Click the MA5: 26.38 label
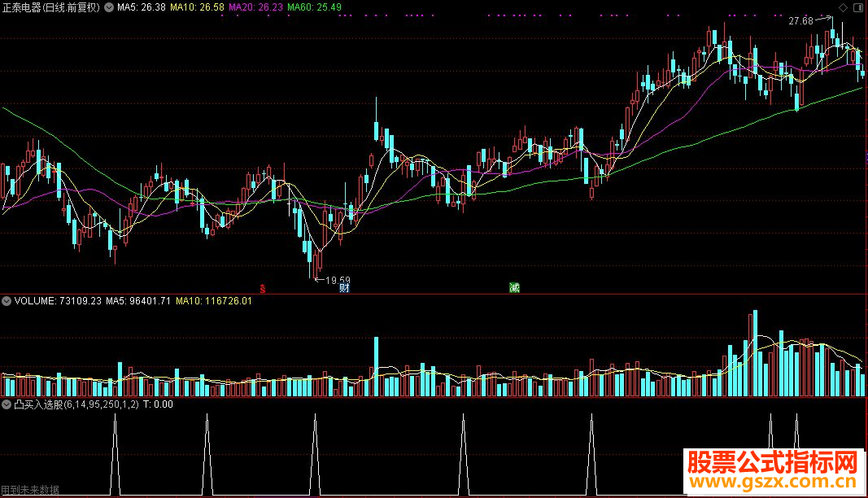The height and width of the screenshot is (498, 868). tap(142, 7)
